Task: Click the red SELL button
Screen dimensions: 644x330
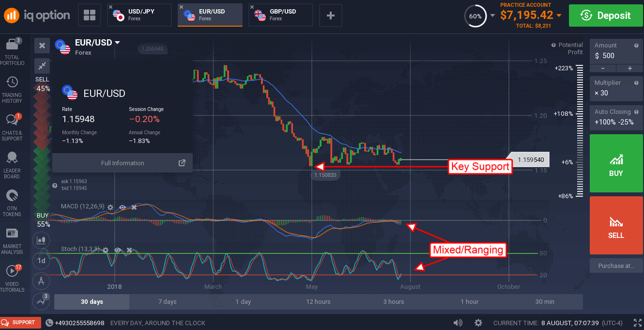Action: pos(616,225)
